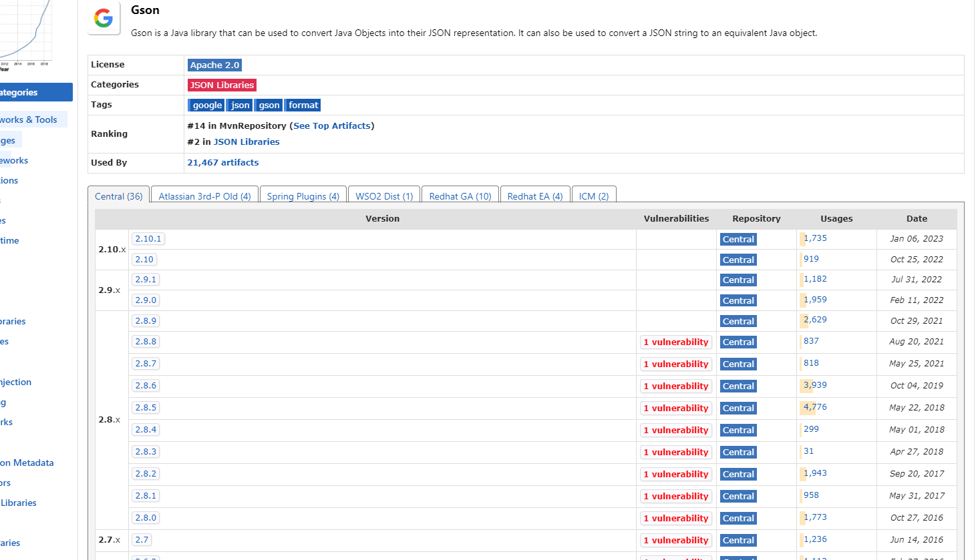Switch to Atlassian 3rd-P Old (4) tab

204,196
